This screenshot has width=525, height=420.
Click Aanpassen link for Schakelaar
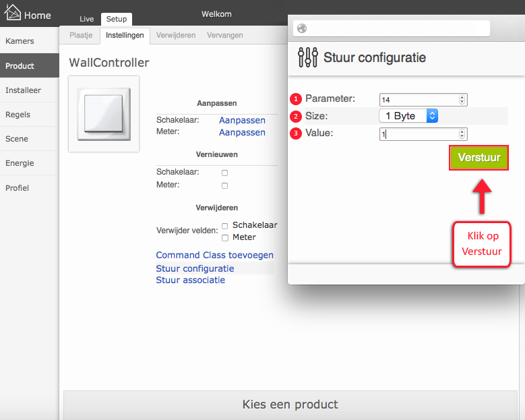pyautogui.click(x=242, y=120)
